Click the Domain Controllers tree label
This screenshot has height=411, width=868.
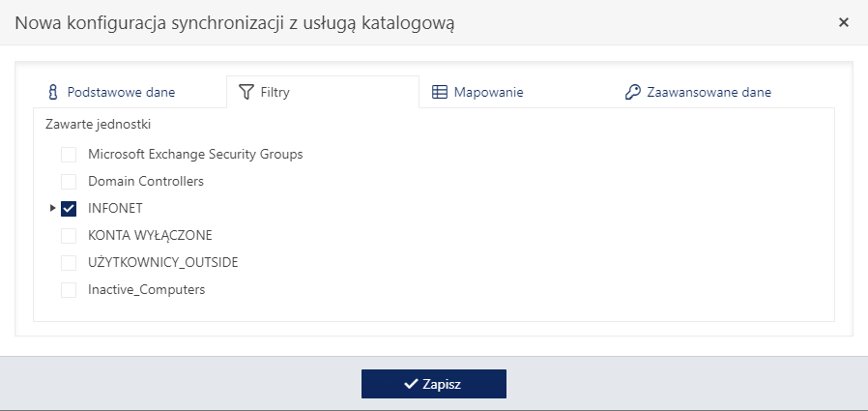click(x=146, y=181)
